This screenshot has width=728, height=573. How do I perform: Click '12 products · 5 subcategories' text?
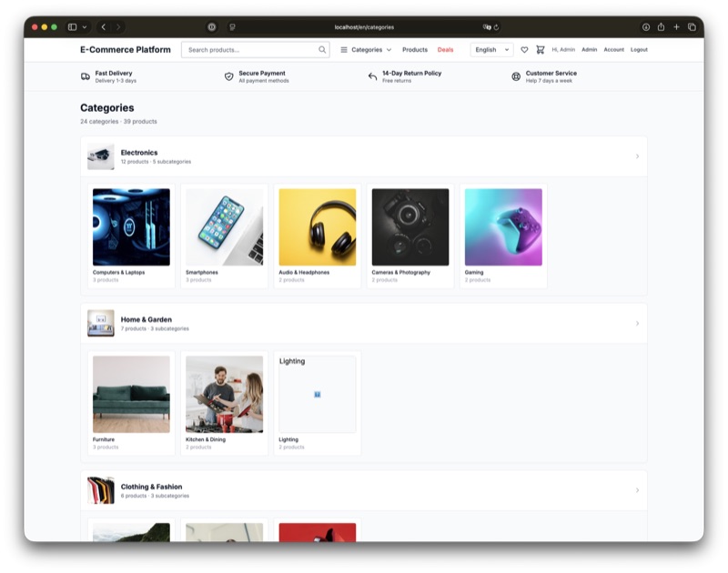[156, 162]
